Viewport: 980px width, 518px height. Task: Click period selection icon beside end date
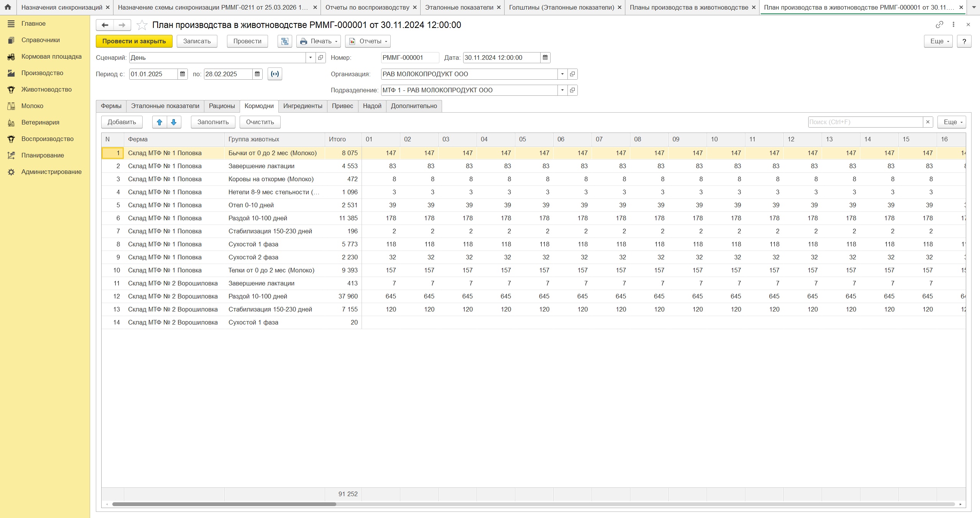pos(275,74)
